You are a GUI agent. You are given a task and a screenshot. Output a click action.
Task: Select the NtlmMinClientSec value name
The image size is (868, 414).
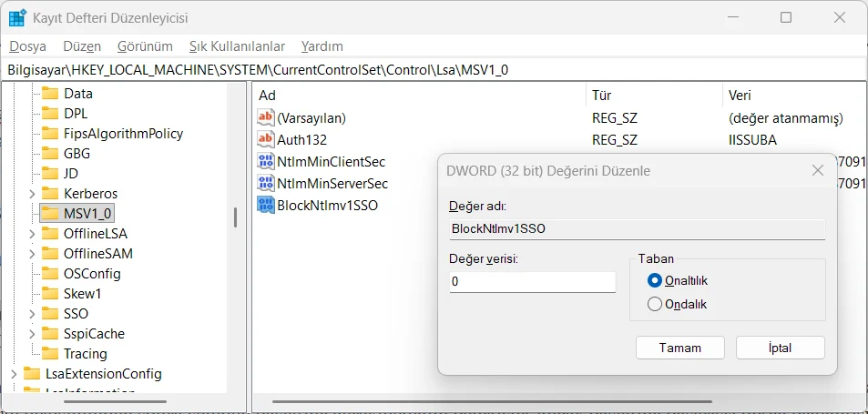pos(331,161)
